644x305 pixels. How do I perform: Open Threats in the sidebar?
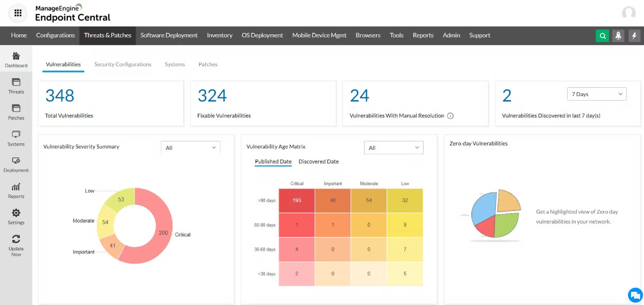click(x=16, y=86)
